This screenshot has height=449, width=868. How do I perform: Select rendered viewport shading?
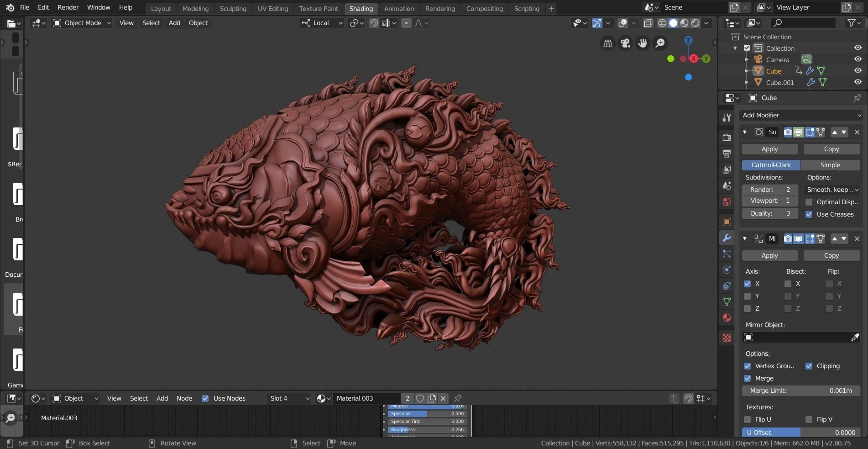pyautogui.click(x=695, y=23)
